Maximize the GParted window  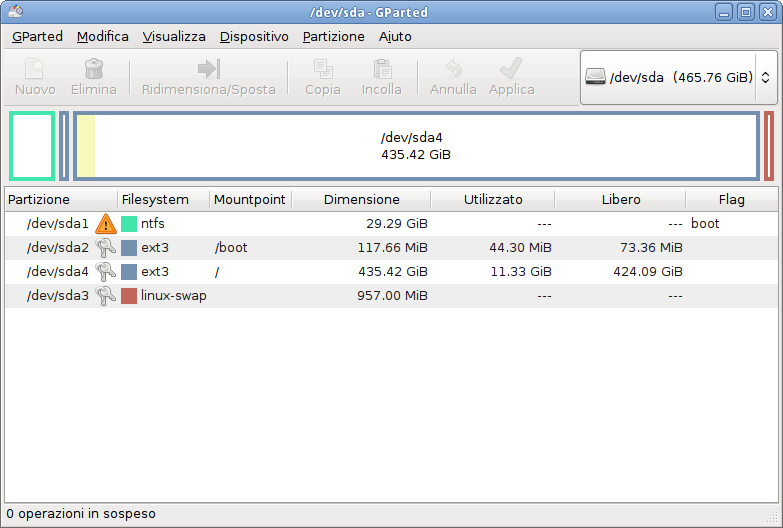746,12
